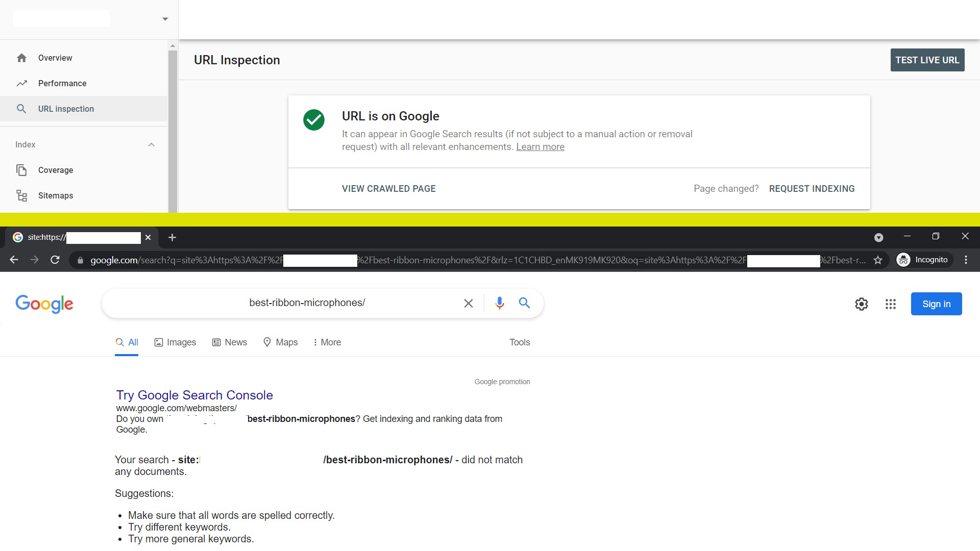
Task: Click the 'Page changed?' text
Action: (726, 189)
